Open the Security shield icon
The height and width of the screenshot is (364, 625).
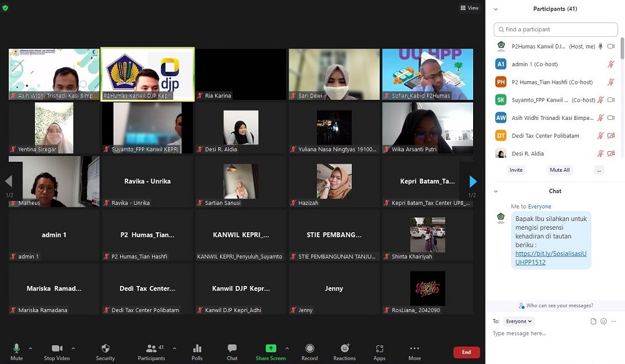point(105,348)
